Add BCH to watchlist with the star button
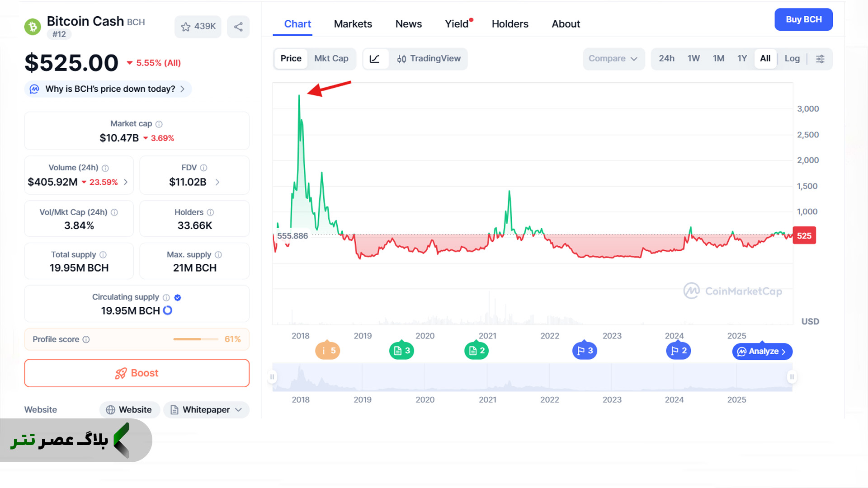 [198, 27]
